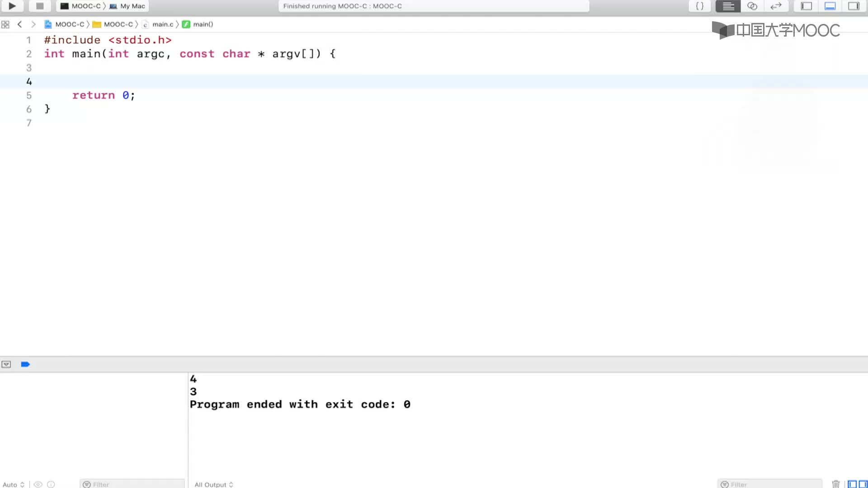Hide the debug area with disclosure button

pos(6,364)
